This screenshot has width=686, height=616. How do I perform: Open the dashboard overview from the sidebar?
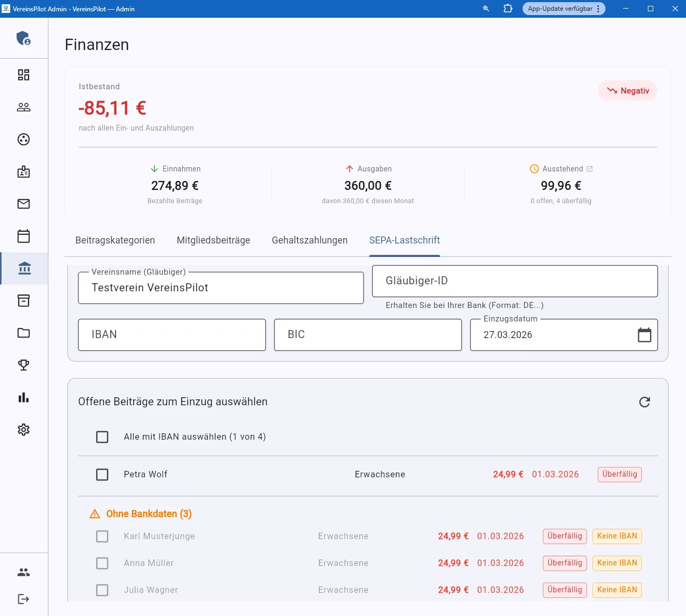(23, 75)
